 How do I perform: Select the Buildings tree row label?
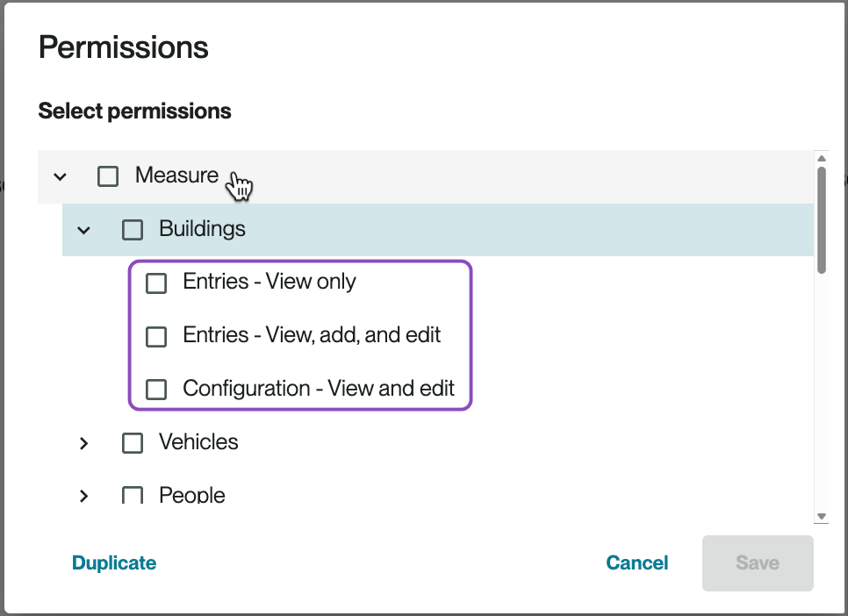[x=202, y=230]
